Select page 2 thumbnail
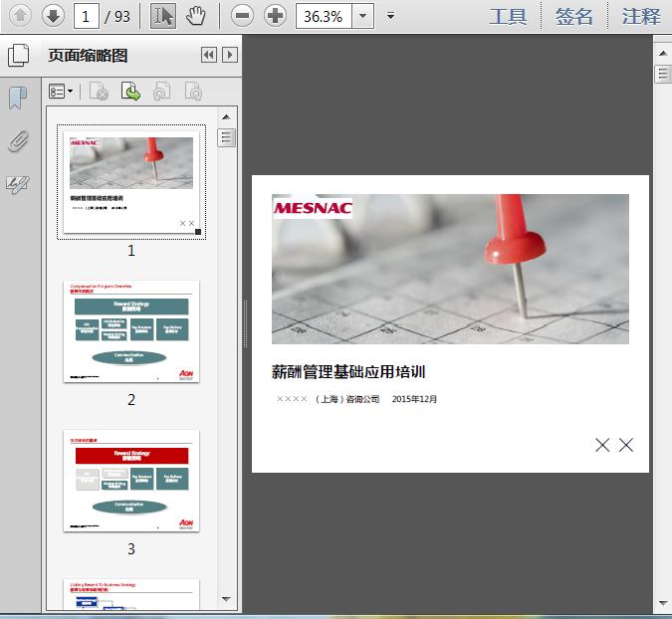The height and width of the screenshot is (619, 672). point(131,330)
